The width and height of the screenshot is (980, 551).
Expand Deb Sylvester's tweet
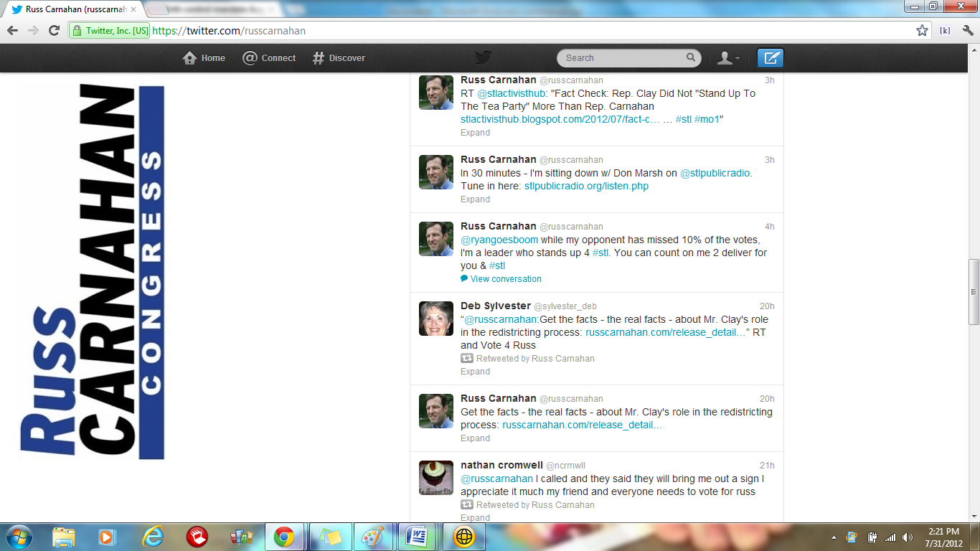click(475, 372)
